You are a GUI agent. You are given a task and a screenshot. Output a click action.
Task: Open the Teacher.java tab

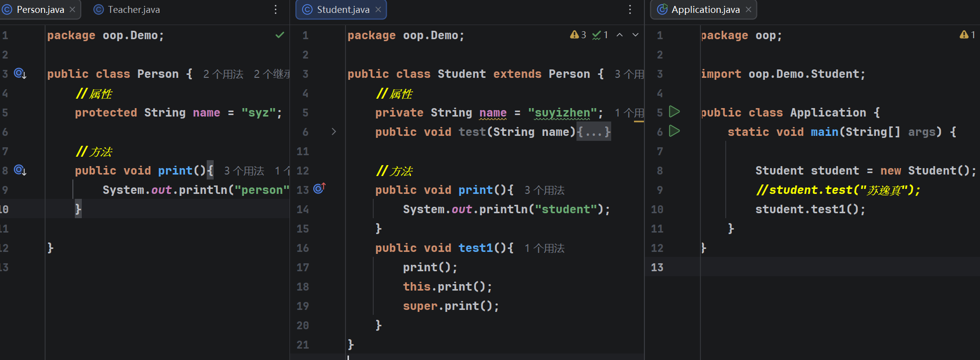click(127, 9)
